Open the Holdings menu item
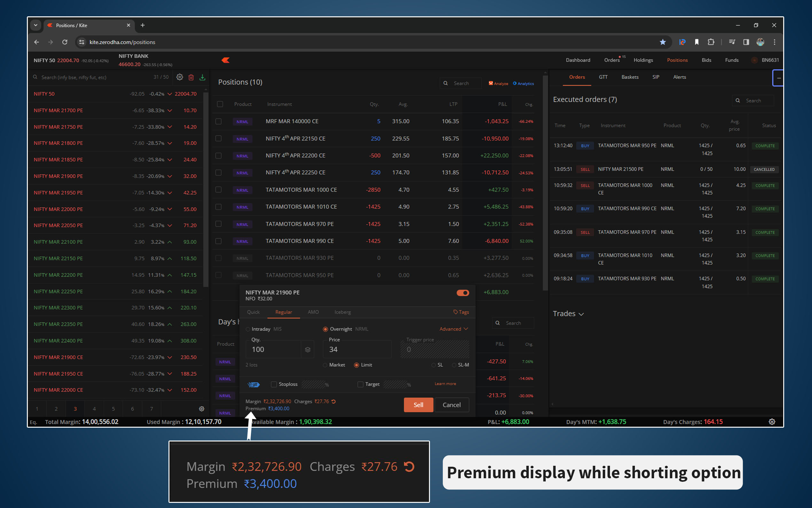 [643, 60]
